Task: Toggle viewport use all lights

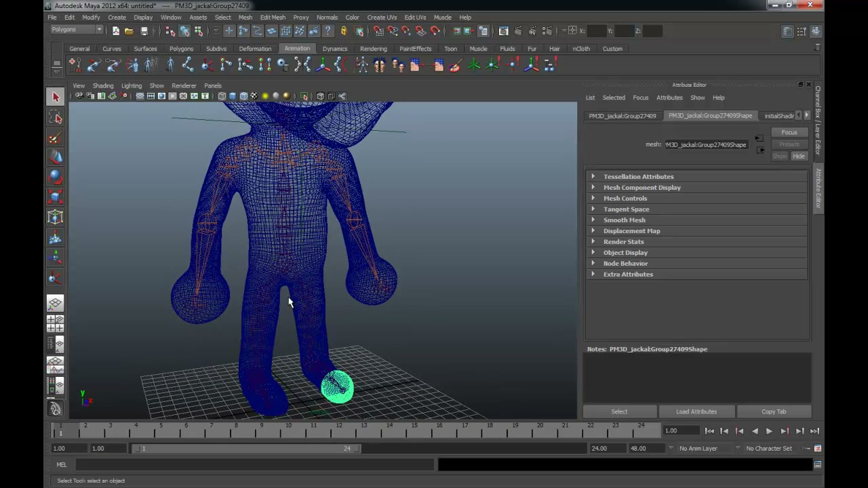Action: pyautogui.click(x=265, y=96)
